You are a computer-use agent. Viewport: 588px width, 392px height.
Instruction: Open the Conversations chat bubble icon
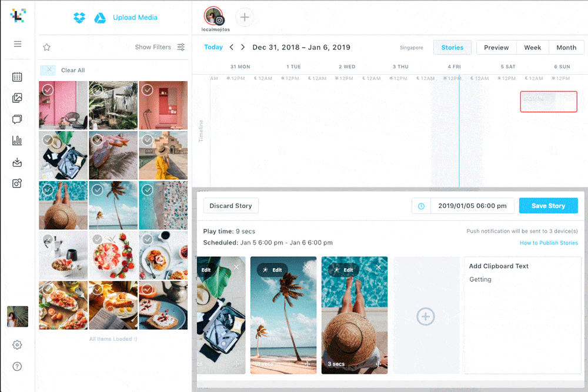pyautogui.click(x=18, y=120)
